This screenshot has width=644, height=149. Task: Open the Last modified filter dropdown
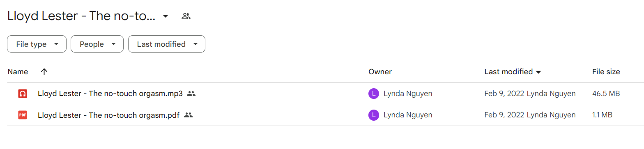coord(167,44)
